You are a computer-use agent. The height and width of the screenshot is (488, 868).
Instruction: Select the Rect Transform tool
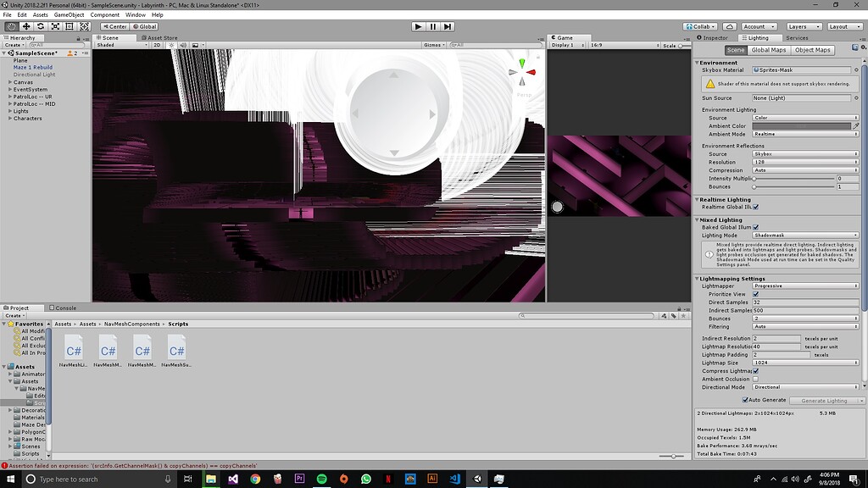click(x=69, y=26)
